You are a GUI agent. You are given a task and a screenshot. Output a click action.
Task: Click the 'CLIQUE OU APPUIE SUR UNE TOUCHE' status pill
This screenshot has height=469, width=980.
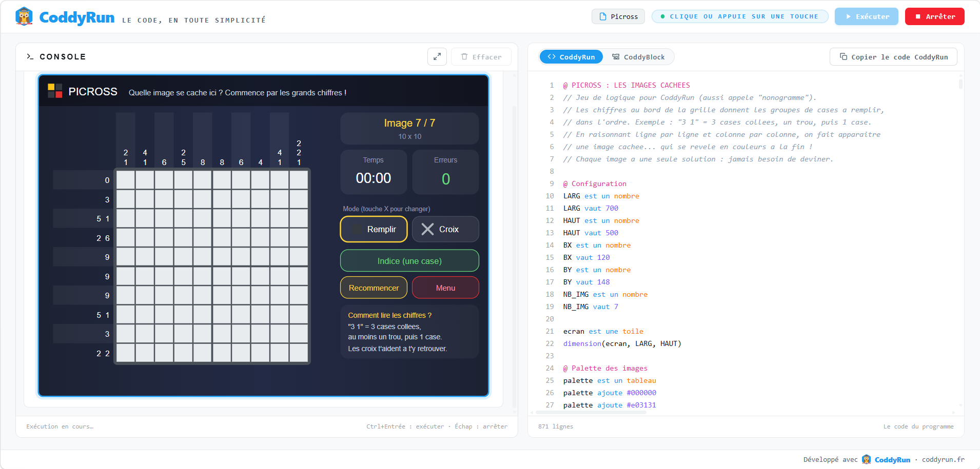tap(740, 16)
